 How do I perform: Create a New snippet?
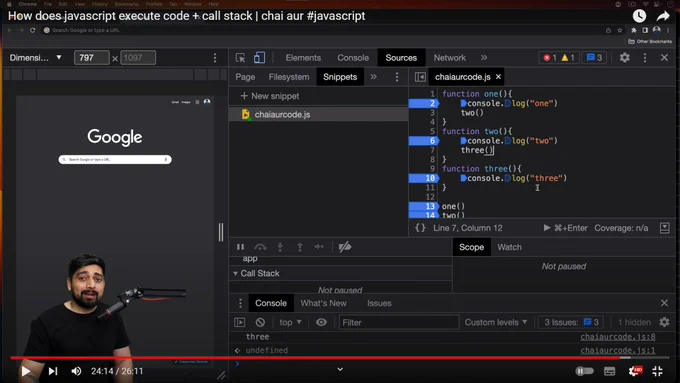click(x=270, y=96)
